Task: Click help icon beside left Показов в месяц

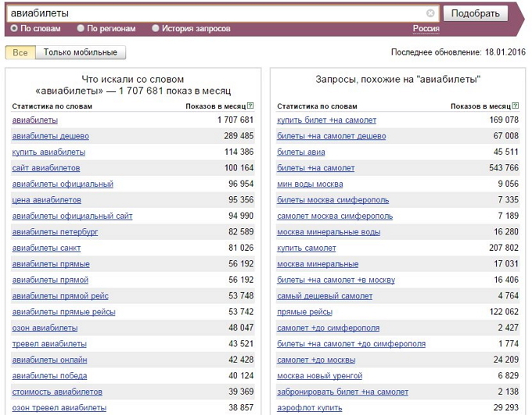Action: pos(250,106)
